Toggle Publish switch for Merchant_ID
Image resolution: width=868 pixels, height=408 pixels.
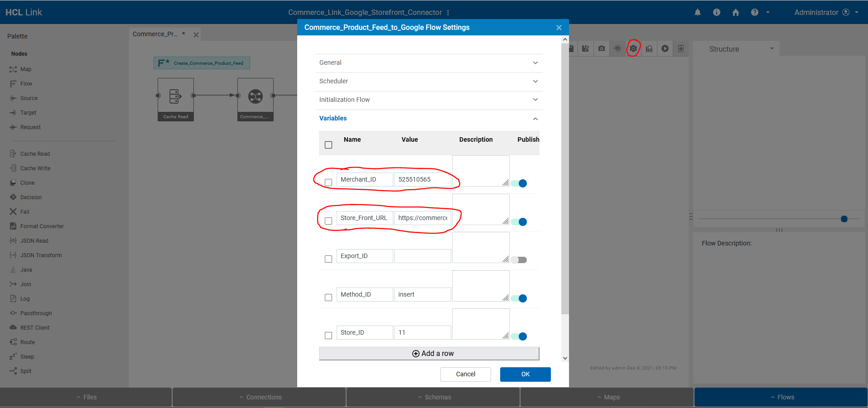(519, 183)
